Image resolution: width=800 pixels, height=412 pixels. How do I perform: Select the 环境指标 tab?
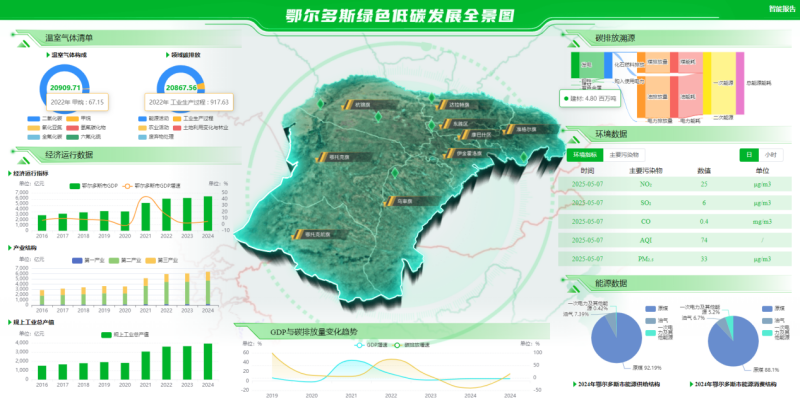585,155
